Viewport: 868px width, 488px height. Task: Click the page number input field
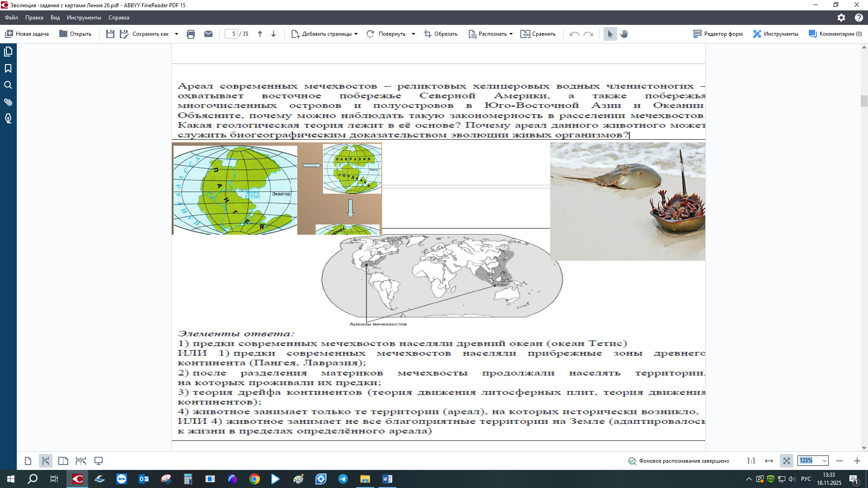(231, 34)
